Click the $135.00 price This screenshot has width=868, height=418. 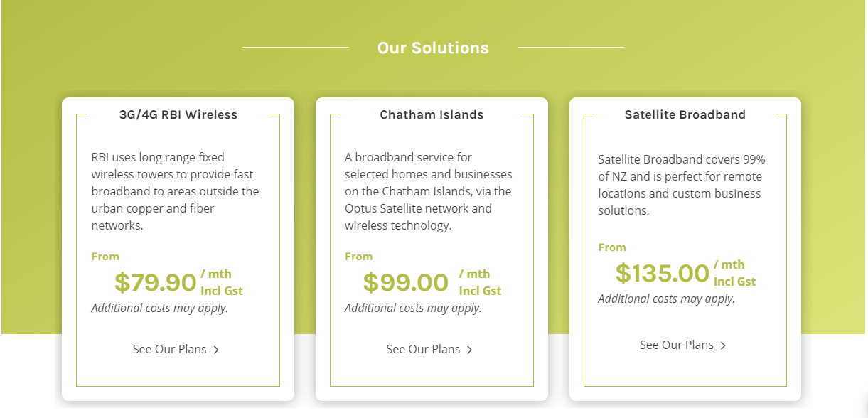[x=663, y=273]
